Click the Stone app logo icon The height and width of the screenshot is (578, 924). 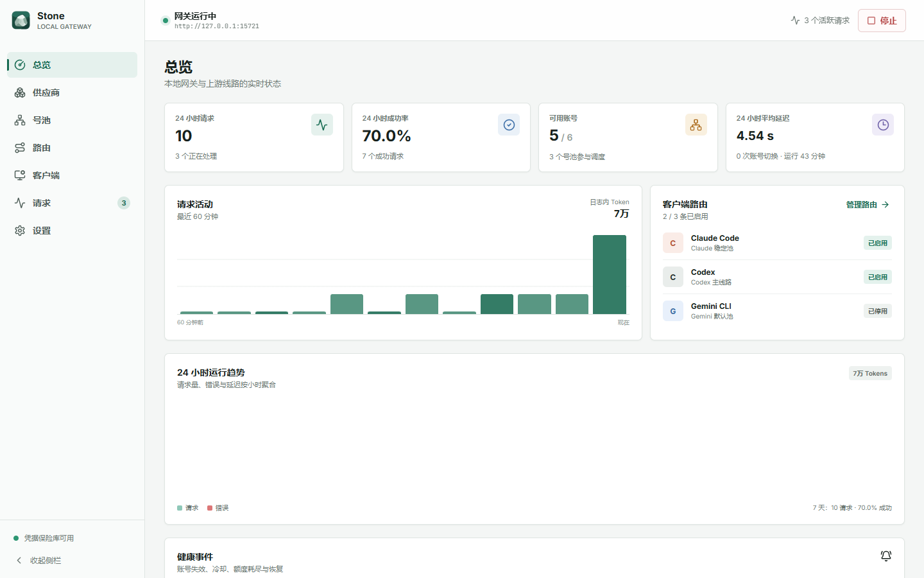(21, 21)
